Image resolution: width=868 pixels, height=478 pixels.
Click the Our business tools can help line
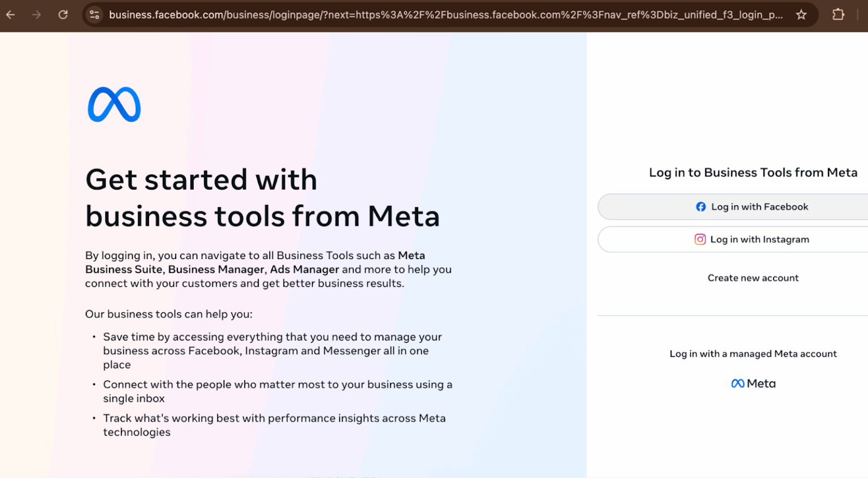169,314
